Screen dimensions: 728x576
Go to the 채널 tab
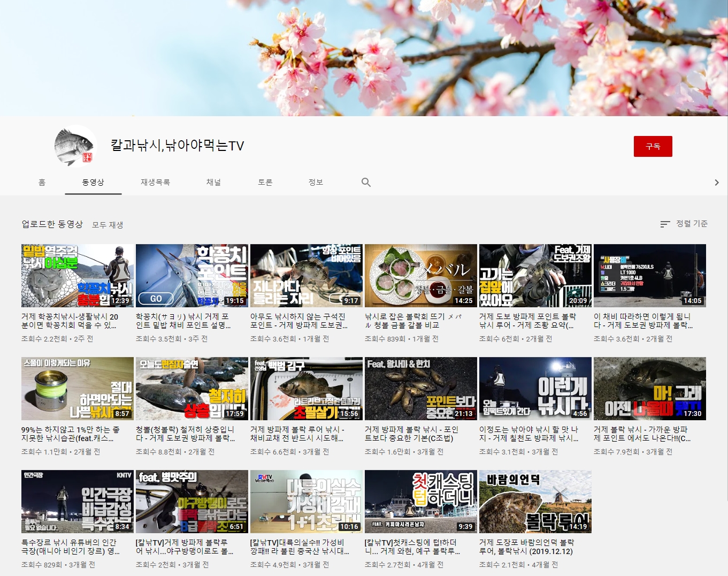tap(213, 183)
